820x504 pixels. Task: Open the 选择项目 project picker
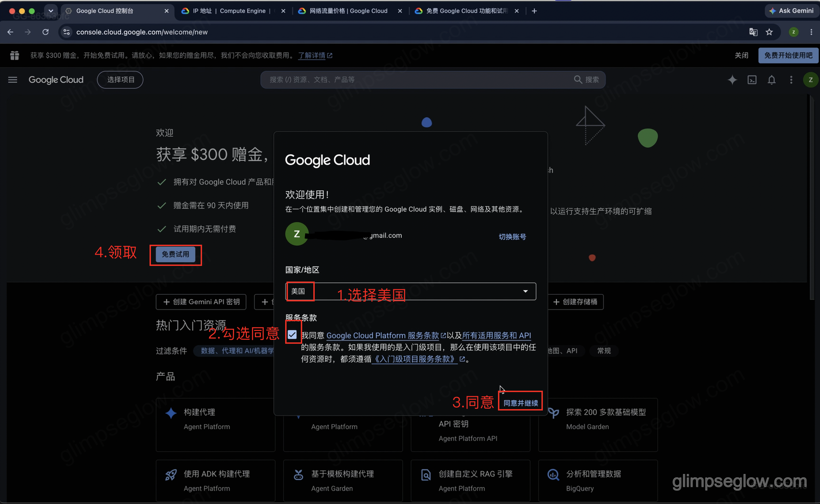point(120,80)
